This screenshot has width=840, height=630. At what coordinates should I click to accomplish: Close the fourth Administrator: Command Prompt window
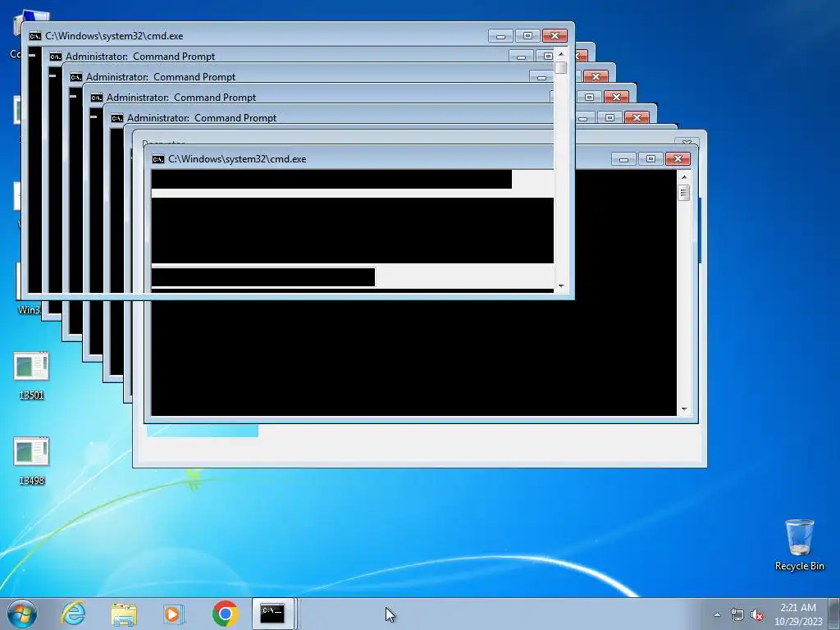(x=637, y=117)
